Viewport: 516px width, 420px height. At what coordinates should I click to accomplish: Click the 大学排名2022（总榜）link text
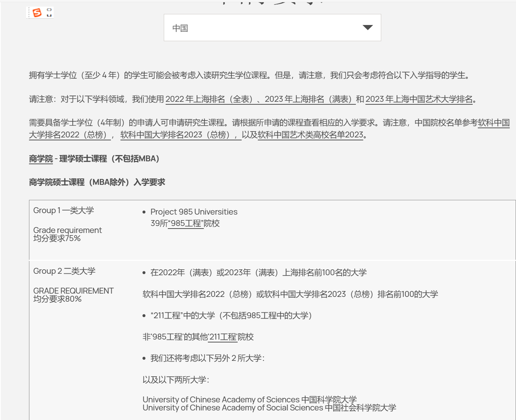(68, 135)
